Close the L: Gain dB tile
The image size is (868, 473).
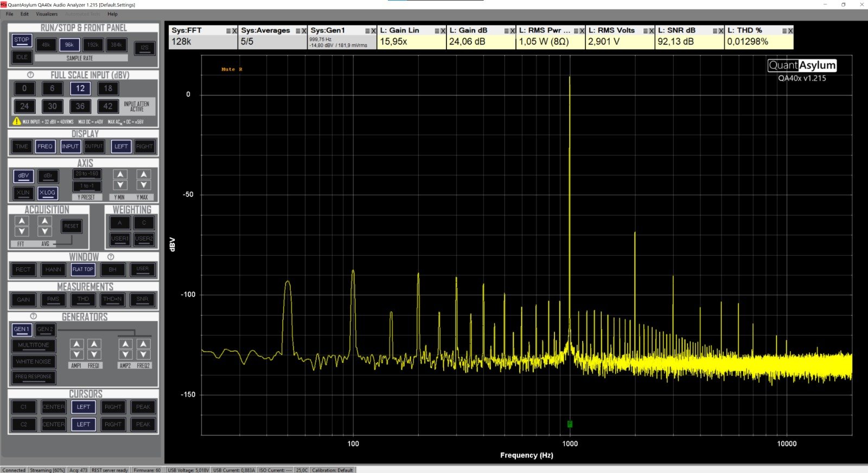pyautogui.click(x=512, y=31)
